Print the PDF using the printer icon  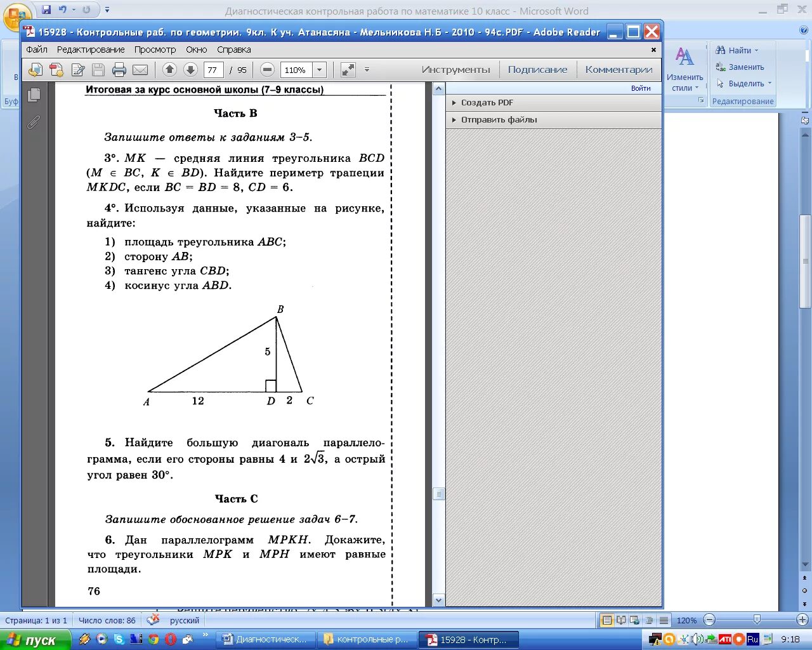point(119,70)
